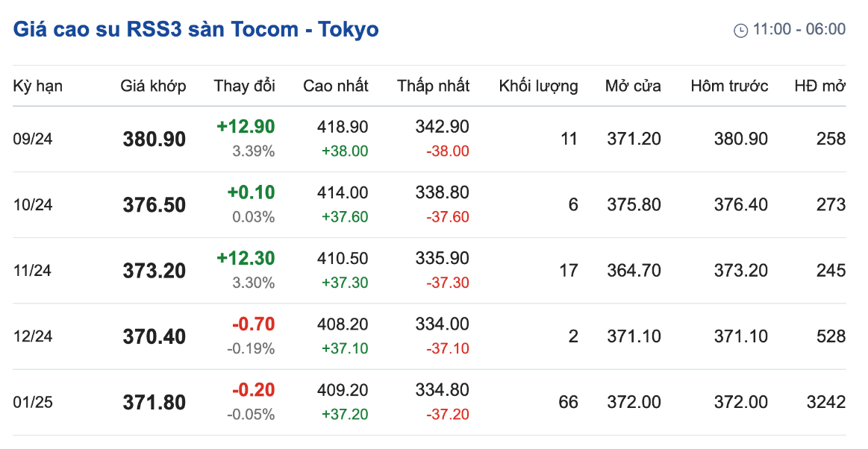This screenshot has width=868, height=449.
Task: Click the Mở cửa column header
Action: (633, 86)
